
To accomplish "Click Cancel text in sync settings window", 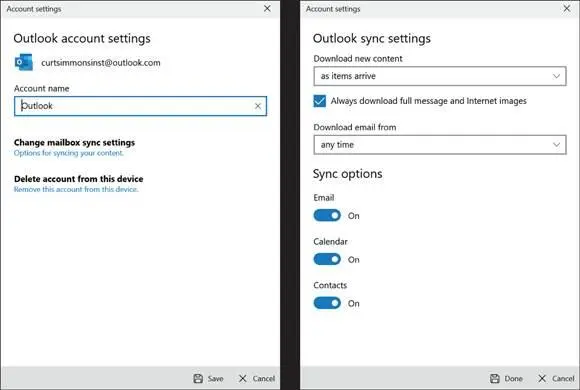I will click(563, 379).
